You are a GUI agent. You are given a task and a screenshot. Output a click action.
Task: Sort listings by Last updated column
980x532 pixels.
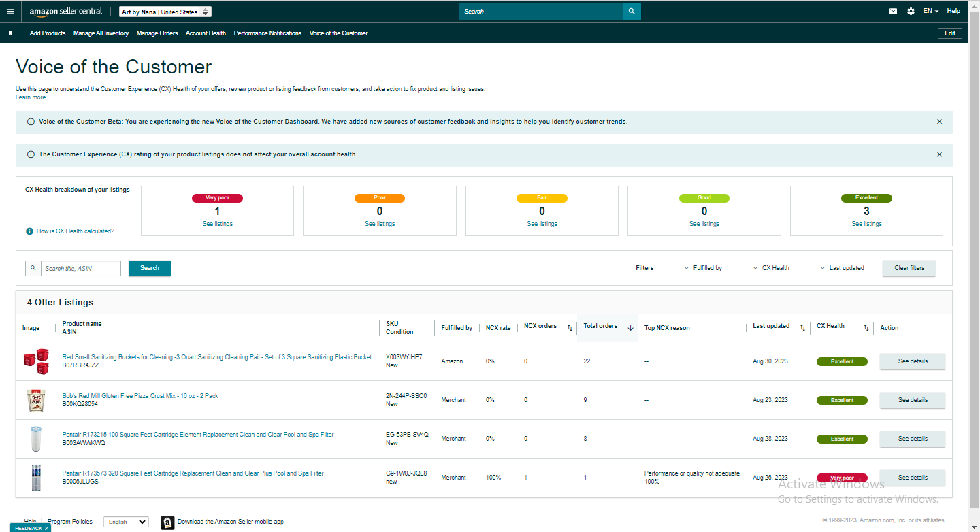tap(802, 328)
